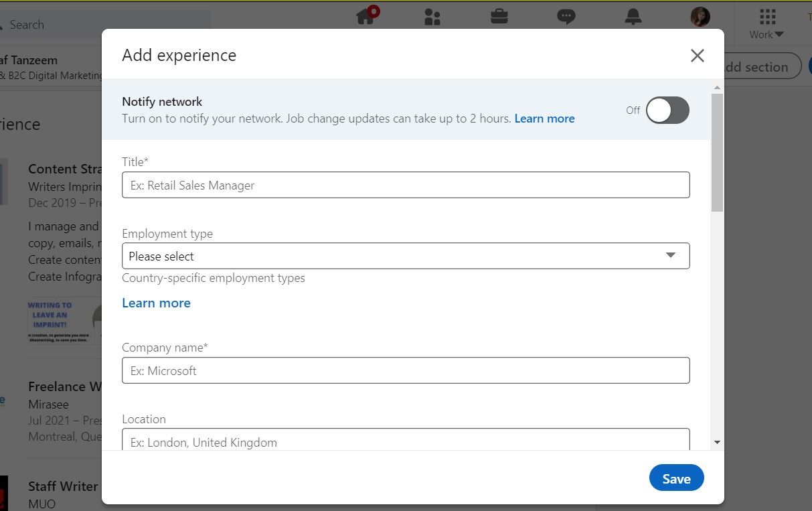Follow the Learn more link about notifications

pyautogui.click(x=544, y=119)
